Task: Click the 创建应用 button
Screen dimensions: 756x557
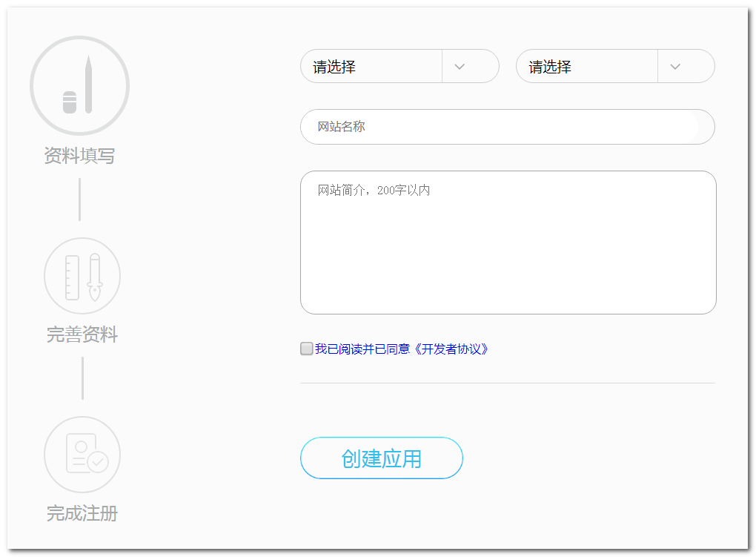Action: [x=382, y=458]
